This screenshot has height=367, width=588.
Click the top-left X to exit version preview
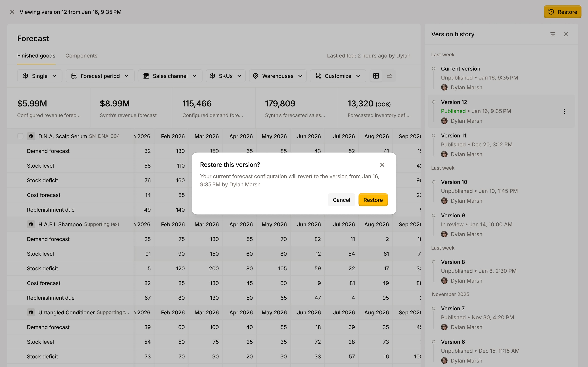pyautogui.click(x=12, y=12)
